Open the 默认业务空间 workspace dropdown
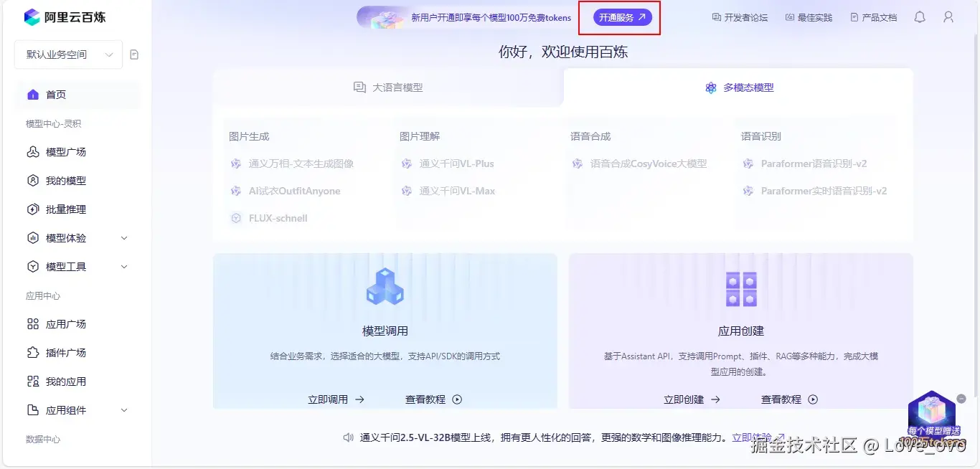This screenshot has width=980, height=469. [69, 55]
